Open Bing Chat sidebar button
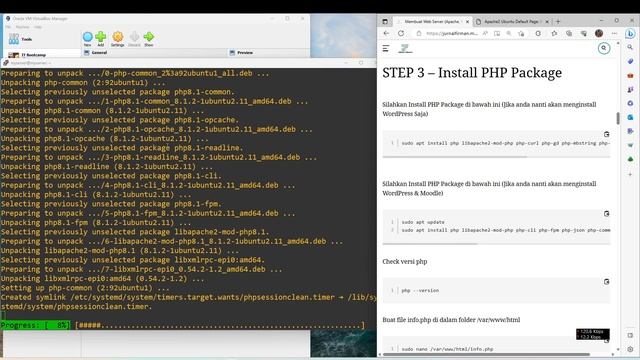The image size is (640, 360). coord(630,33)
